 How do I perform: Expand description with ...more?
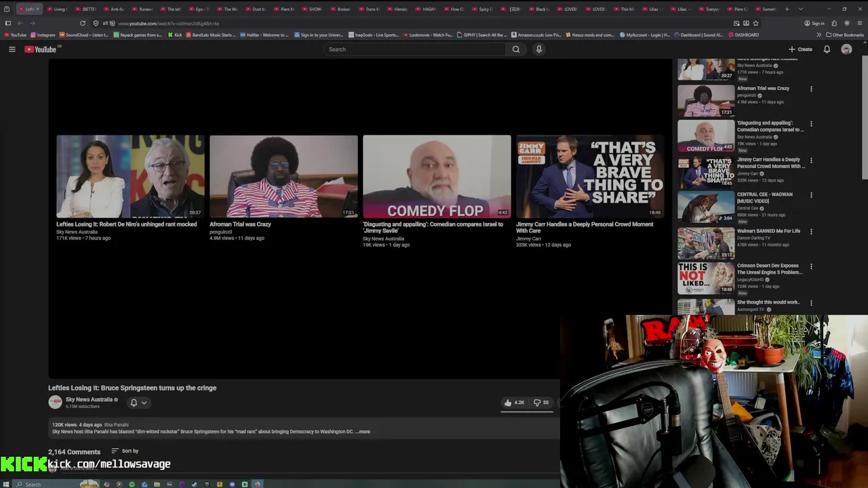click(x=363, y=432)
